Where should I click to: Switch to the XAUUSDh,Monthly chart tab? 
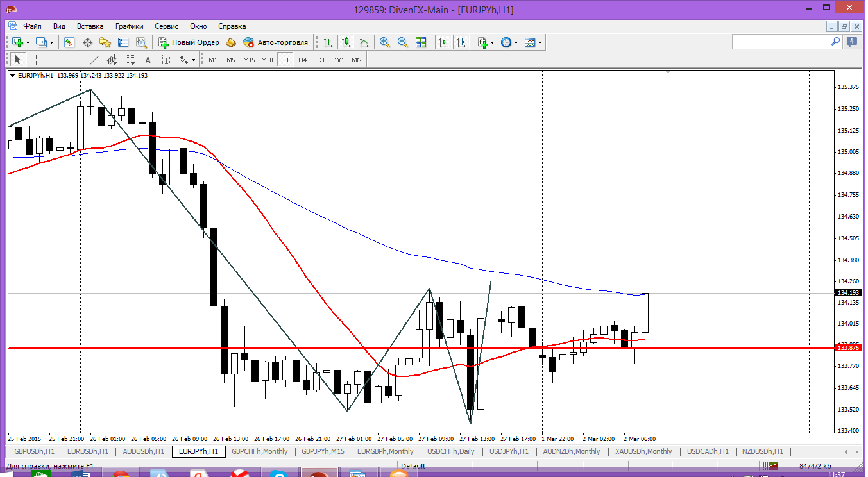pos(643,451)
